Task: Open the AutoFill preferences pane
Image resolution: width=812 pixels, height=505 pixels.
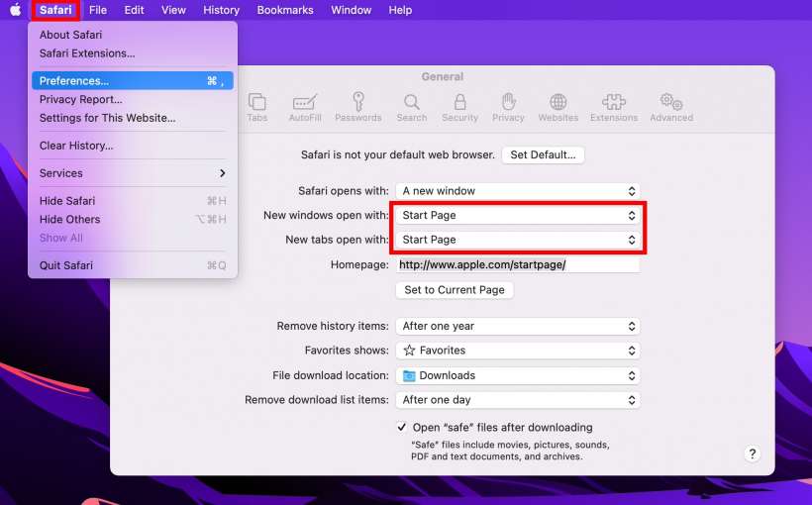Action: 305,108
